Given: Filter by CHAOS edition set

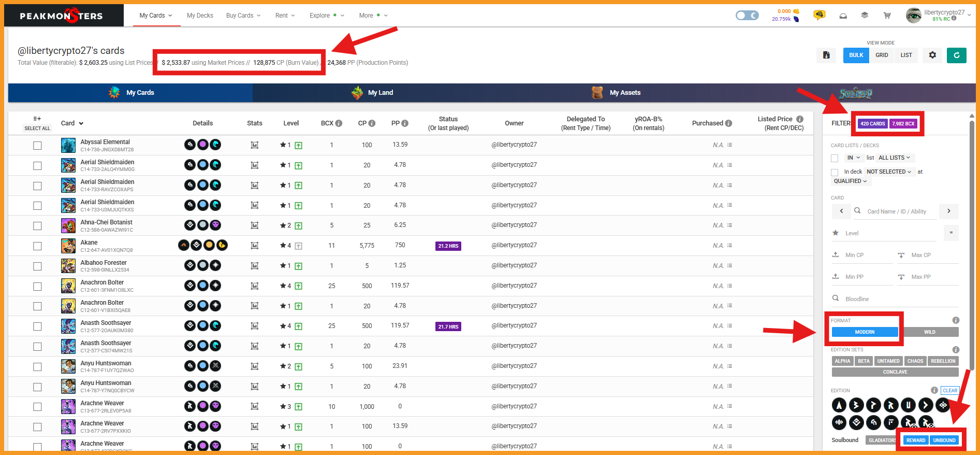Looking at the screenshot, I should [915, 361].
